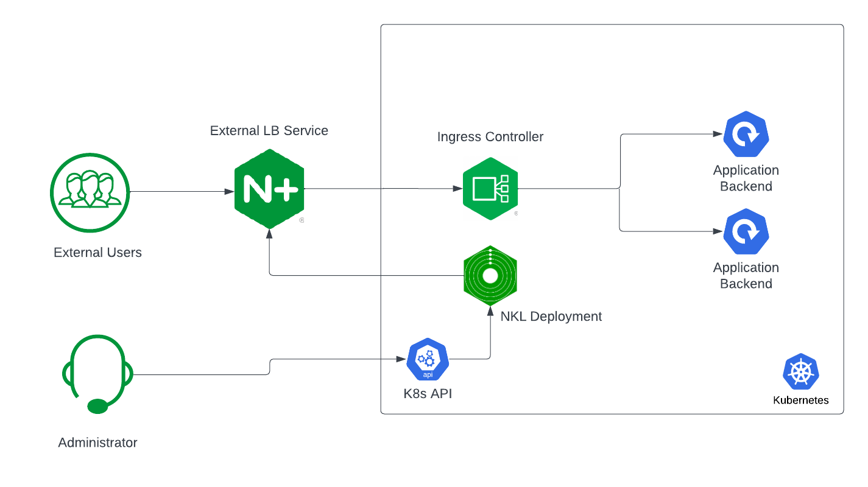868x487 pixels.
Task: Select the Administrator text label
Action: 97,443
